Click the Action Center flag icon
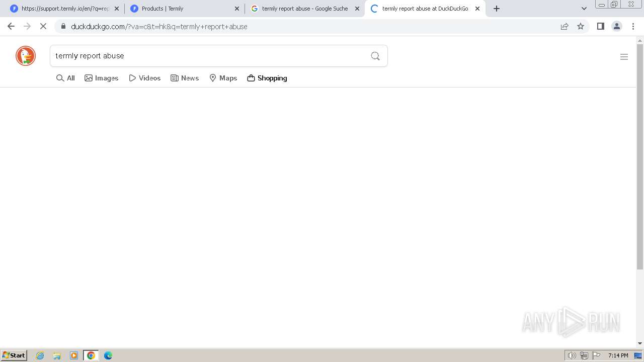This screenshot has height=362, width=644. [596, 355]
